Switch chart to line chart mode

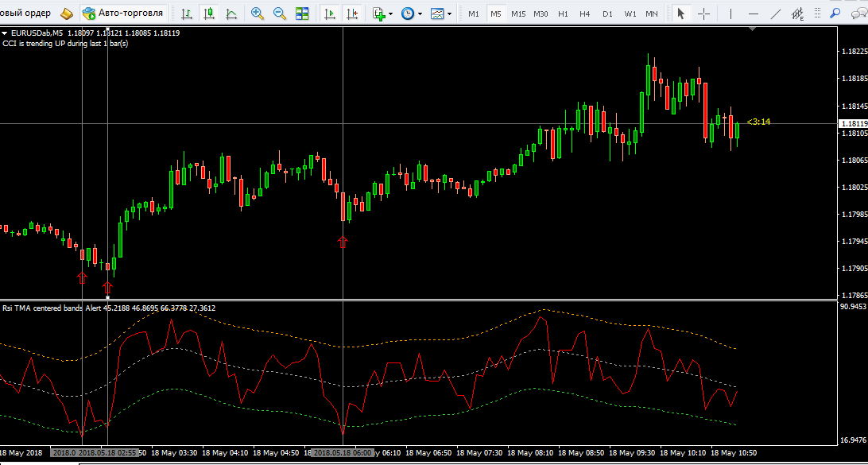pyautogui.click(x=231, y=13)
